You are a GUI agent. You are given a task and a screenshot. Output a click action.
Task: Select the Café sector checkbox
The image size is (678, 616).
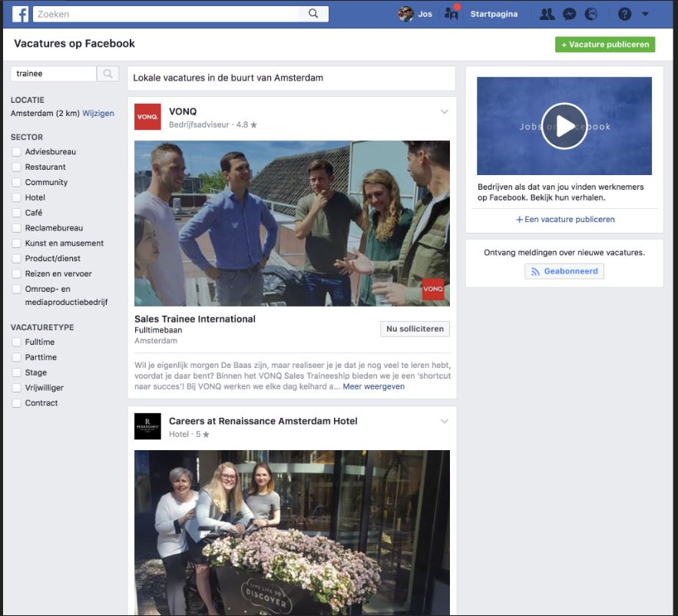pyautogui.click(x=16, y=213)
